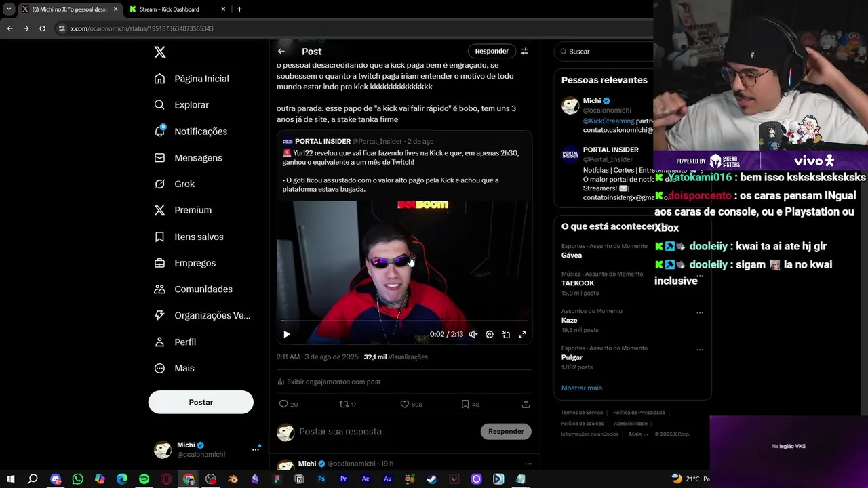Image resolution: width=868 pixels, height=488 pixels.
Task: Click the browser address bar URL
Action: pyautogui.click(x=142, y=28)
